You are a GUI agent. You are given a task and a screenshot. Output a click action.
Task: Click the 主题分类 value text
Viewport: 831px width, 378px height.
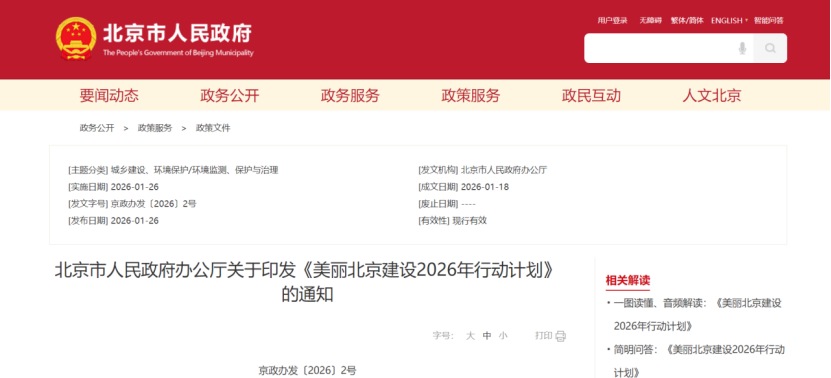click(x=195, y=170)
